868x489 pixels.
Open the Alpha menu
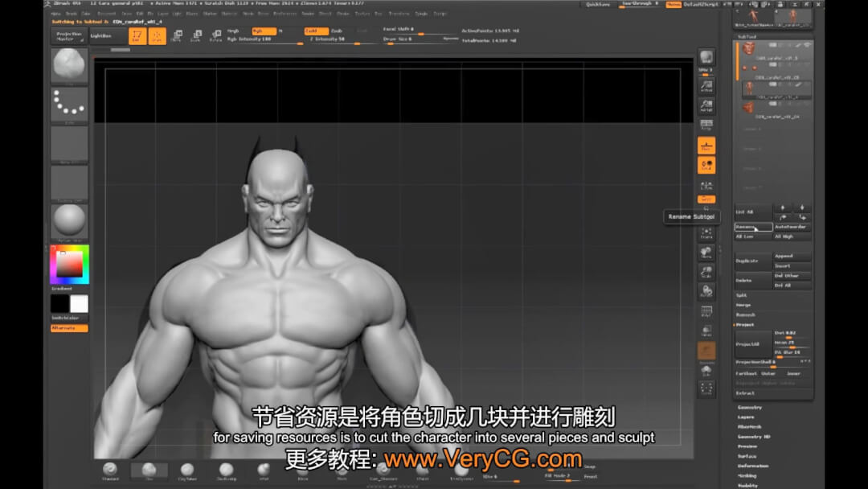(x=56, y=14)
